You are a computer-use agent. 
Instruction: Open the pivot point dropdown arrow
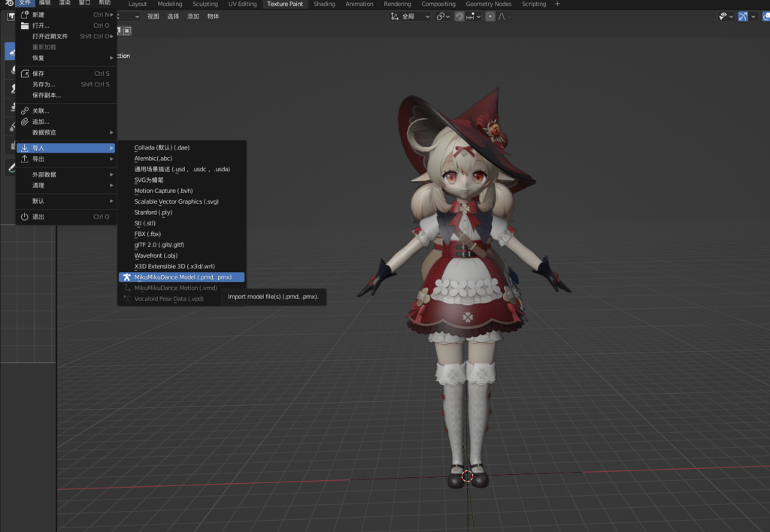tap(447, 17)
